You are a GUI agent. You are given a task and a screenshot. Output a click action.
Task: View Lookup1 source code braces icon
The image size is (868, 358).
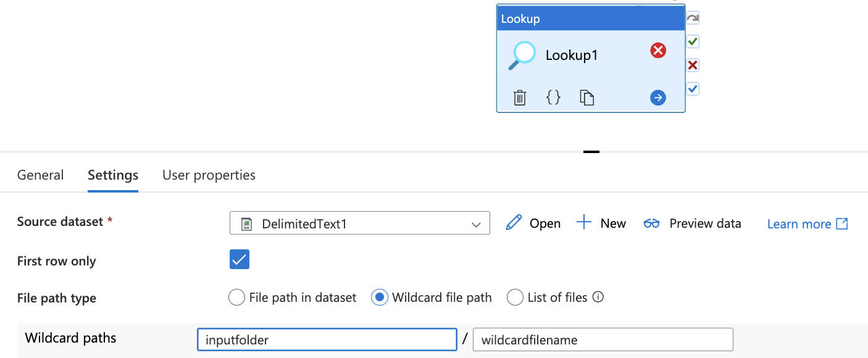[x=554, y=98]
